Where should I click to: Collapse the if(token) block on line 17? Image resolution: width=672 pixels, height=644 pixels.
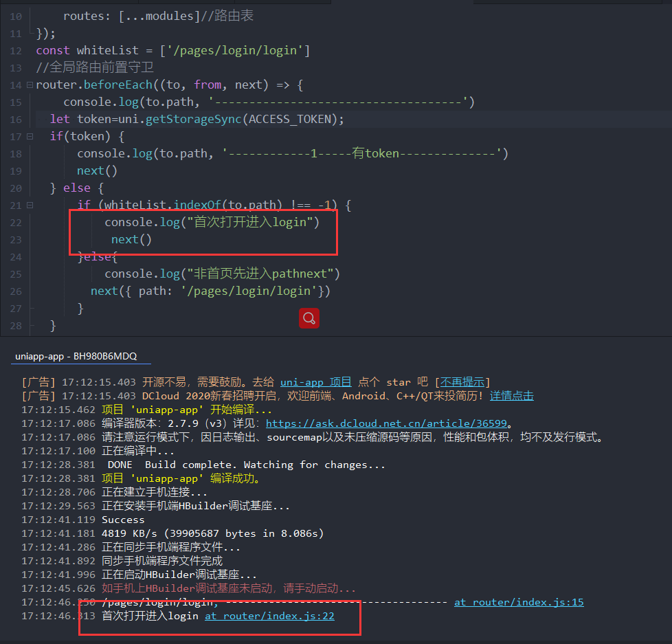click(x=30, y=137)
